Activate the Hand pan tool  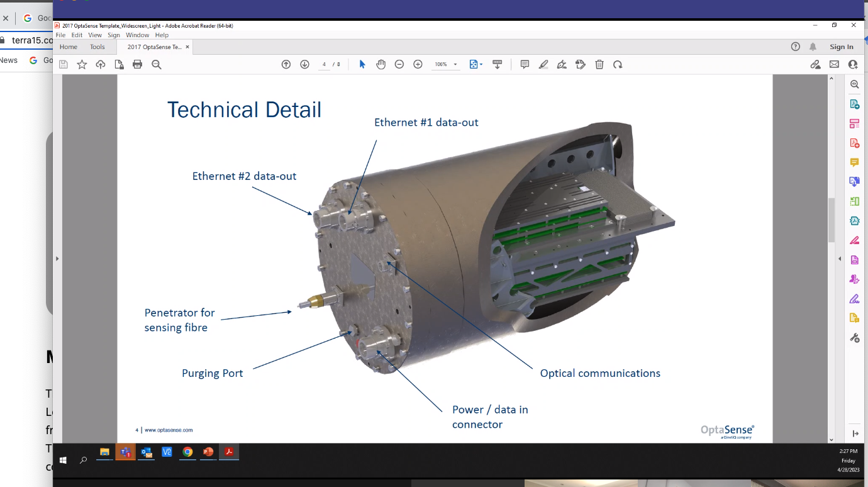tap(381, 64)
